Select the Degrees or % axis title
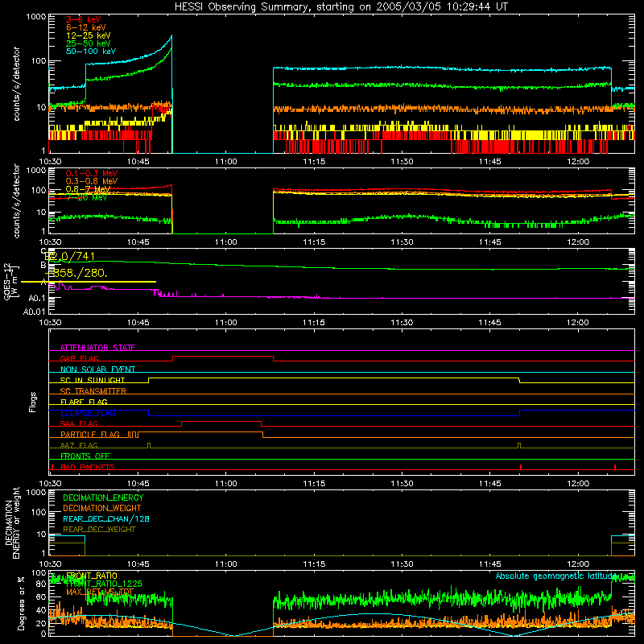The width and height of the screenshot is (644, 644). [x=21, y=603]
